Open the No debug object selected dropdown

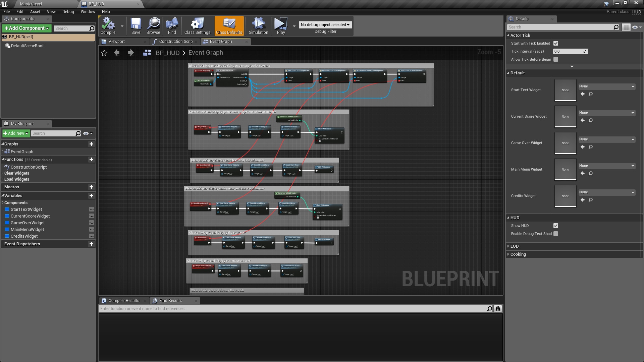click(325, 24)
